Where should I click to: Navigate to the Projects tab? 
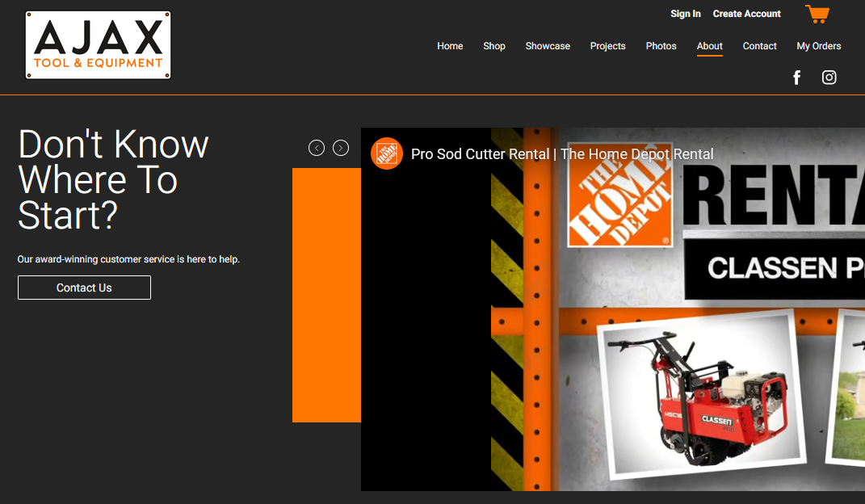pyautogui.click(x=607, y=46)
